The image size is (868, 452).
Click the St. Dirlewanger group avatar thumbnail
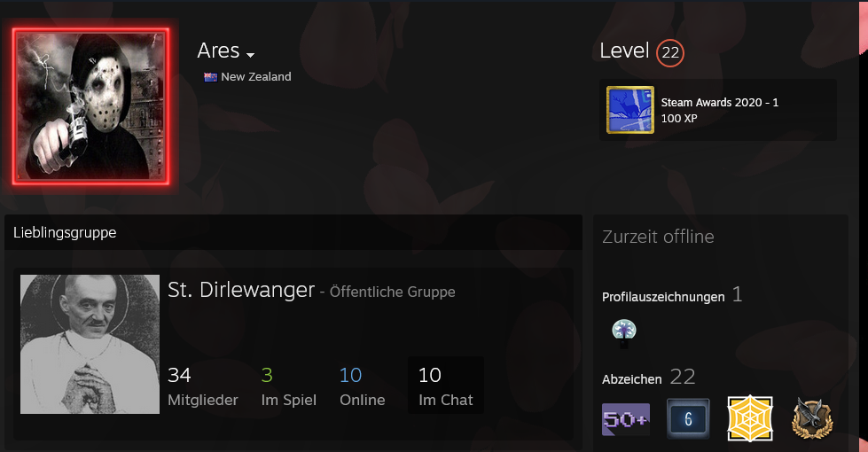tap(90, 344)
